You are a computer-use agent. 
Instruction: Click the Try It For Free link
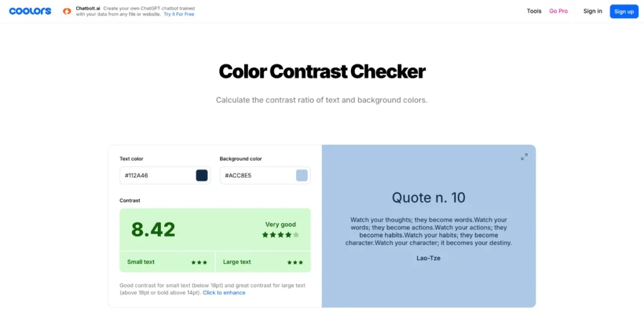tap(179, 14)
